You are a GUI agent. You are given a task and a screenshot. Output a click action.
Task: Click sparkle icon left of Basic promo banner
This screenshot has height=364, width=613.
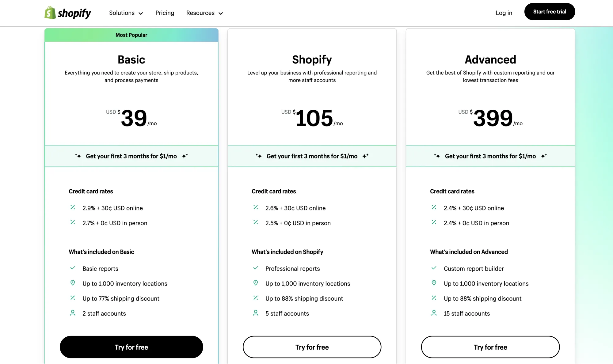pyautogui.click(x=78, y=156)
